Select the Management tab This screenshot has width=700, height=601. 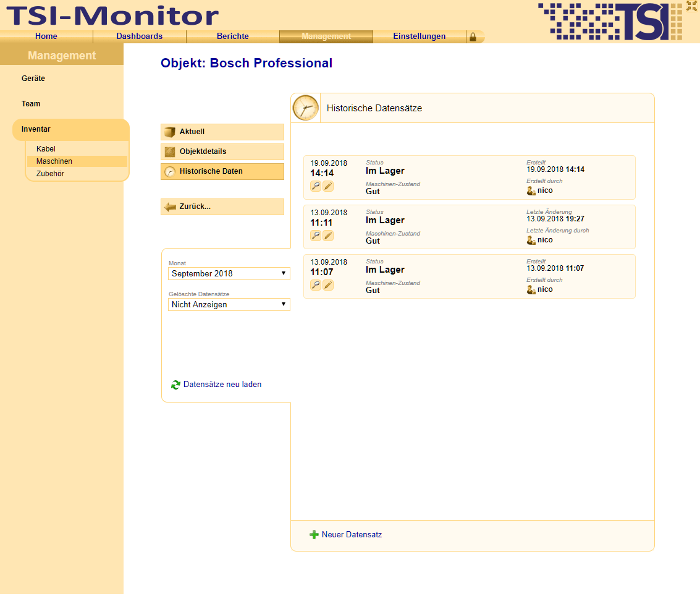coord(326,36)
